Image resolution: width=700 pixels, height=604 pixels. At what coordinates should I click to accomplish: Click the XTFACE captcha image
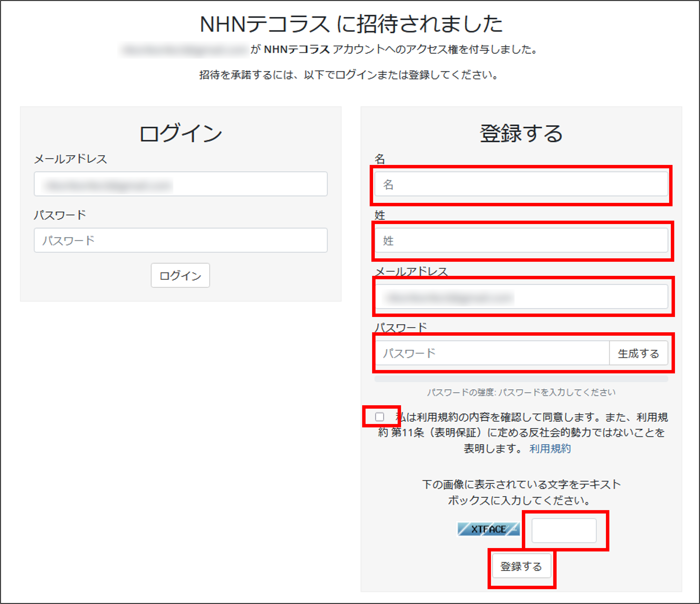(x=489, y=529)
